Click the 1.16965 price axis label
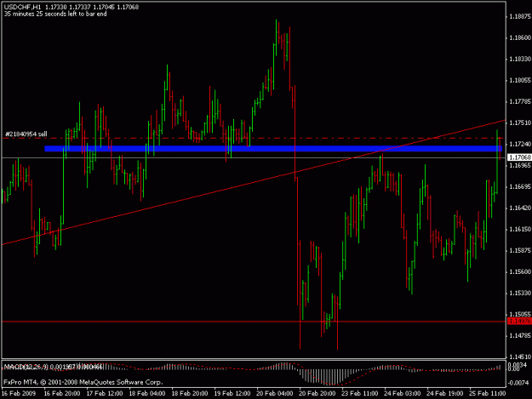Screen dimensions: 532x399 pyautogui.click(x=520, y=165)
